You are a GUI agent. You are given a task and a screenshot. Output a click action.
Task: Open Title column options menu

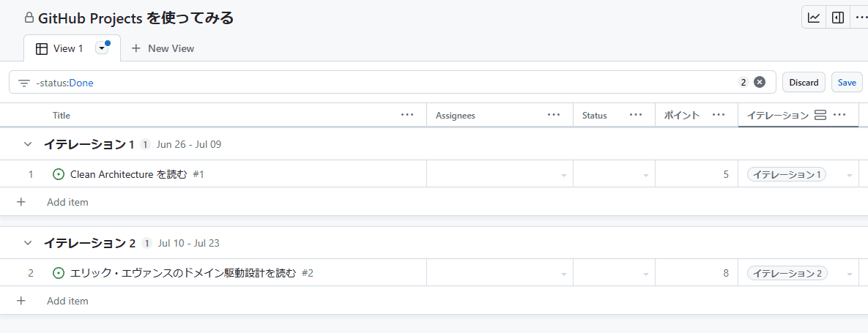click(x=407, y=115)
